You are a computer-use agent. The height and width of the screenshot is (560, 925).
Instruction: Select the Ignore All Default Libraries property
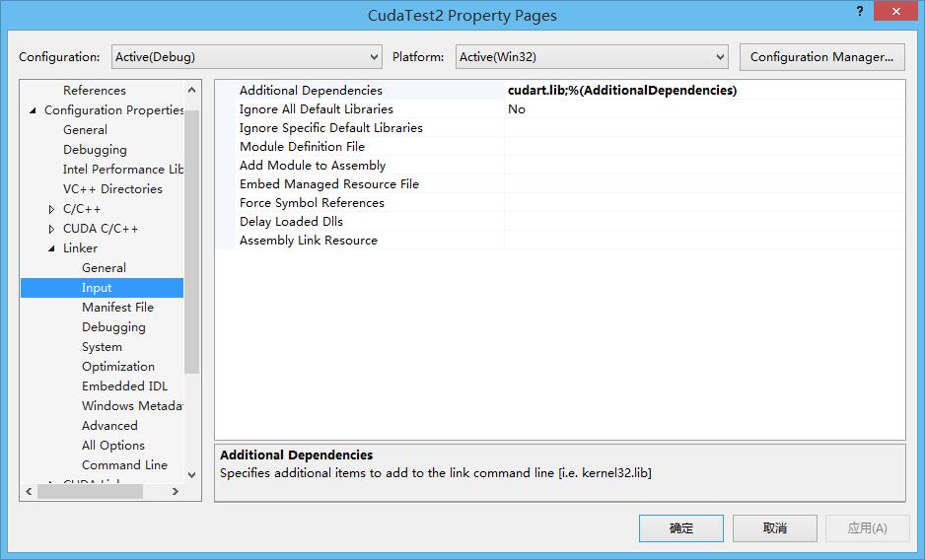(x=317, y=109)
